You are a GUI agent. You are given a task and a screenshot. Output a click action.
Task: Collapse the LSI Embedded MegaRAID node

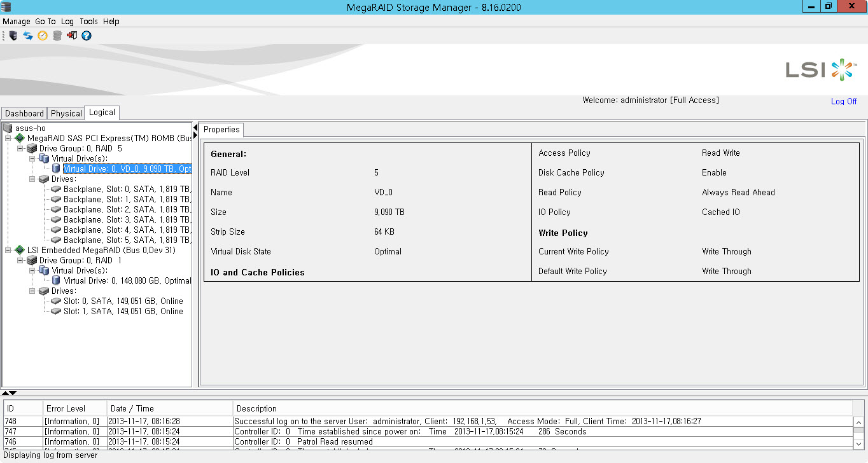[8, 250]
